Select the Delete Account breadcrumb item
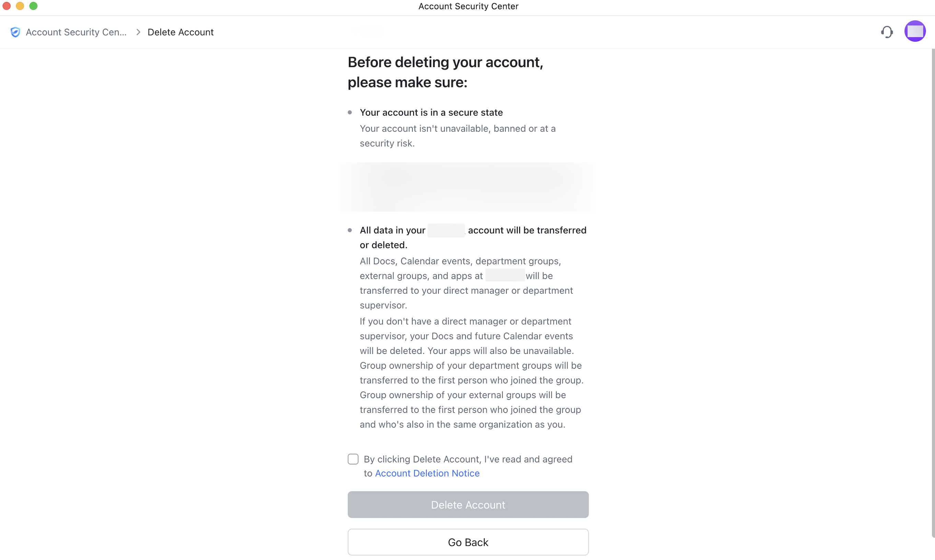Screen dimensions: 935x560 click(x=181, y=32)
